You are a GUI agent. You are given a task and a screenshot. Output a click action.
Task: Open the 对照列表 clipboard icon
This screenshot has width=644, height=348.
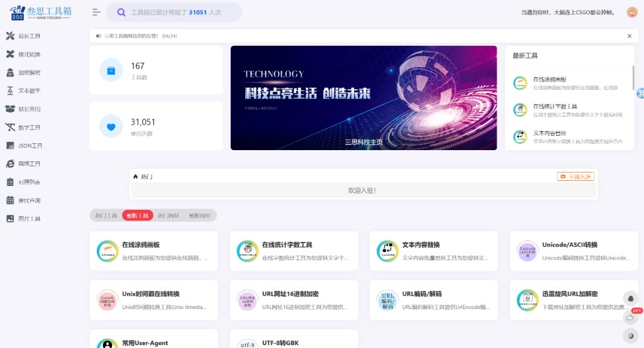(10, 182)
